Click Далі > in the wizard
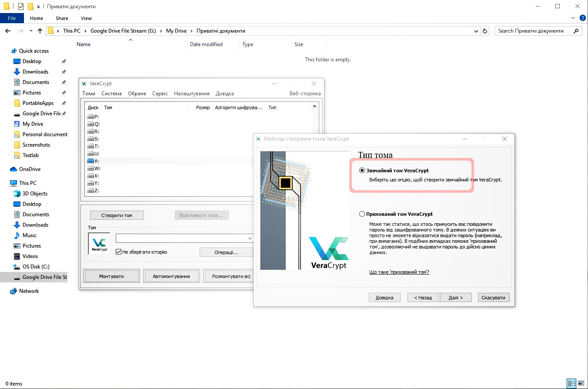588x389 pixels. point(456,298)
